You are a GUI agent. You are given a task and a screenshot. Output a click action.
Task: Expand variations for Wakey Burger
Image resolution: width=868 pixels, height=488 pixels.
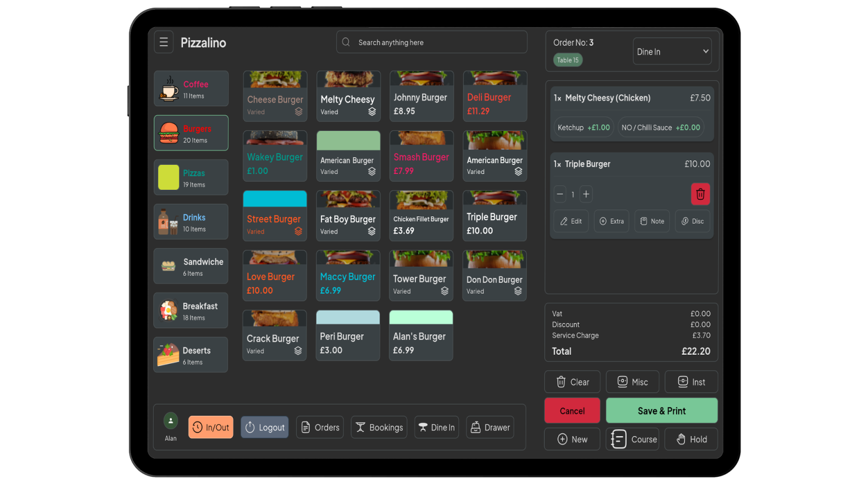tap(275, 155)
